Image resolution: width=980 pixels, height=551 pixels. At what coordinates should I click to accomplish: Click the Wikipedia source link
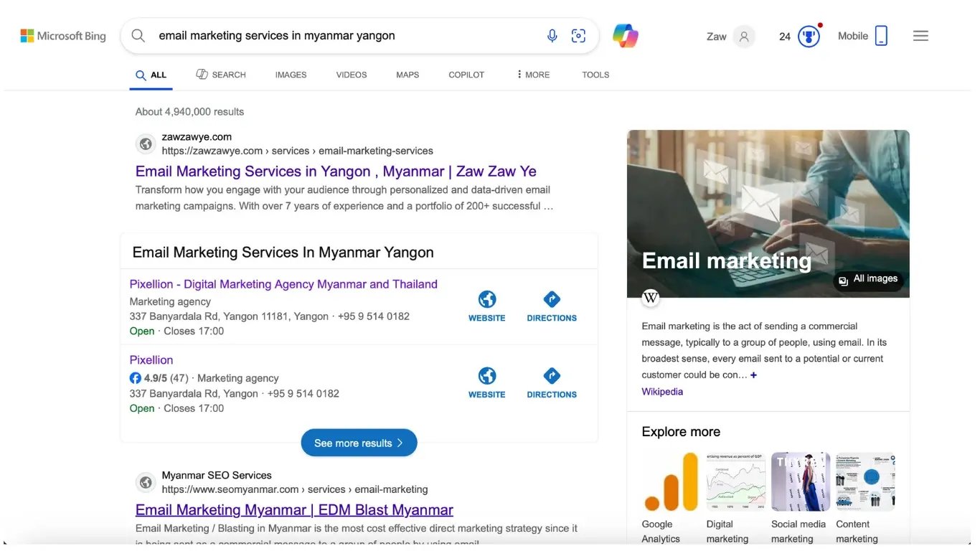[661, 391]
